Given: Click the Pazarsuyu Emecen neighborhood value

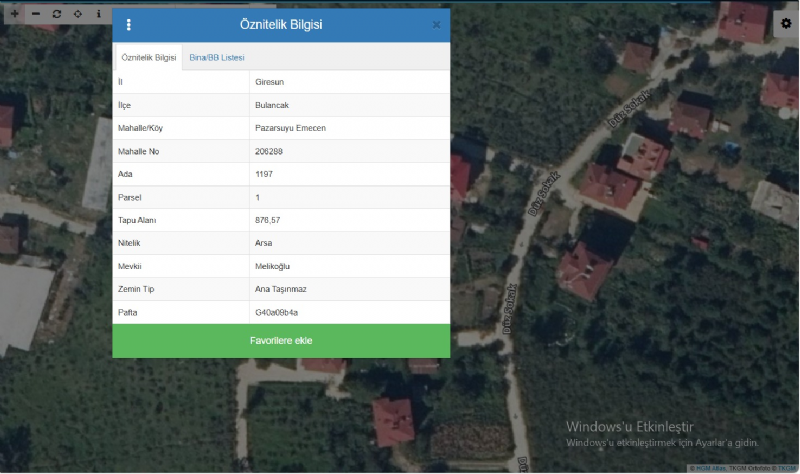Looking at the screenshot, I should click(290, 128).
